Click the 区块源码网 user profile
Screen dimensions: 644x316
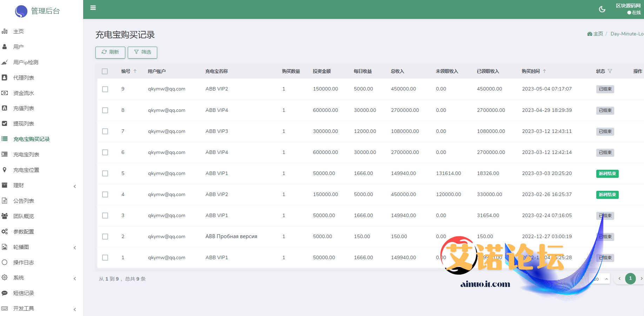pyautogui.click(x=628, y=9)
